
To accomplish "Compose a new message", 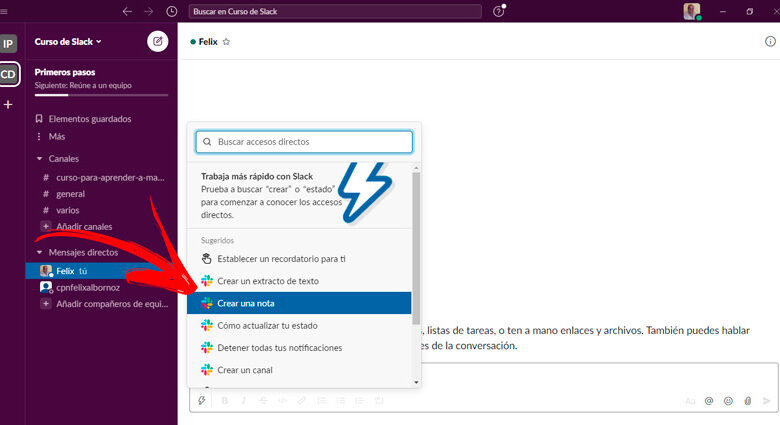I will pos(158,41).
